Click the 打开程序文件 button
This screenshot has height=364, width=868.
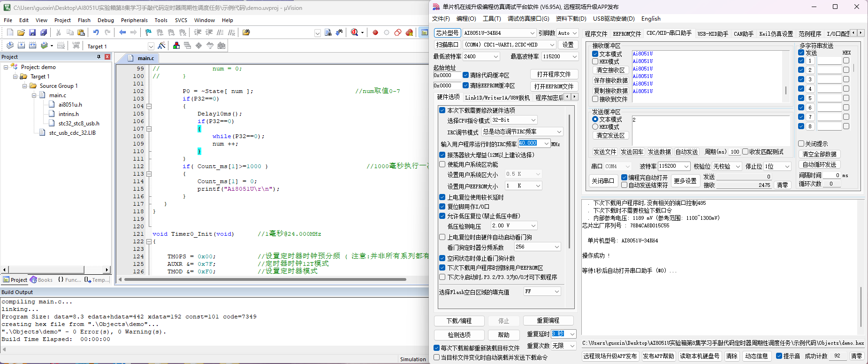pyautogui.click(x=554, y=74)
